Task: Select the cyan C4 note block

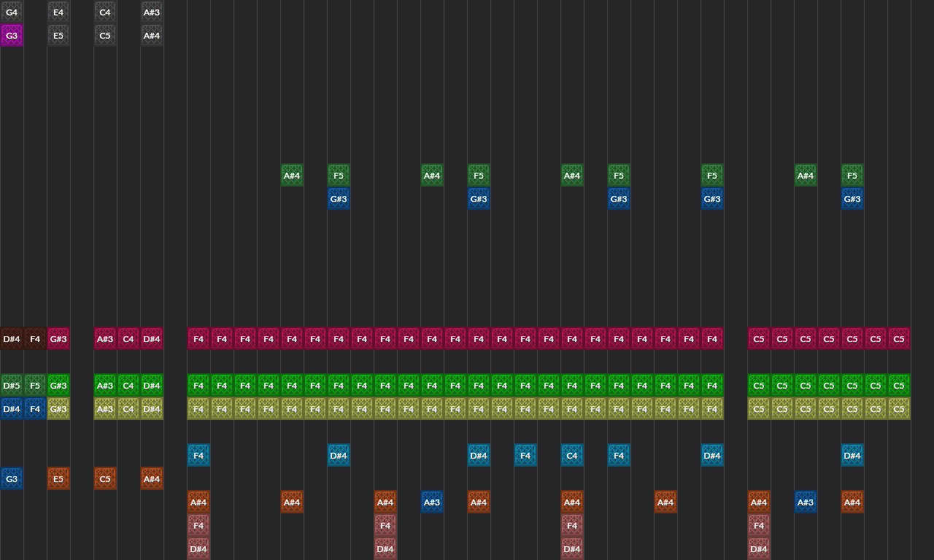Action: click(572, 456)
